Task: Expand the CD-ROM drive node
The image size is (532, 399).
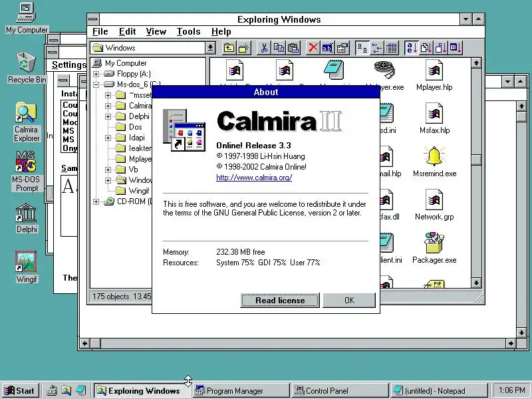Action: click(x=96, y=201)
